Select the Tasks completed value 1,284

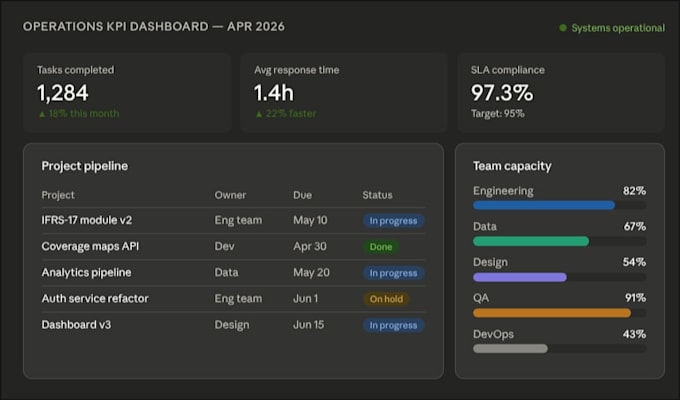(63, 93)
